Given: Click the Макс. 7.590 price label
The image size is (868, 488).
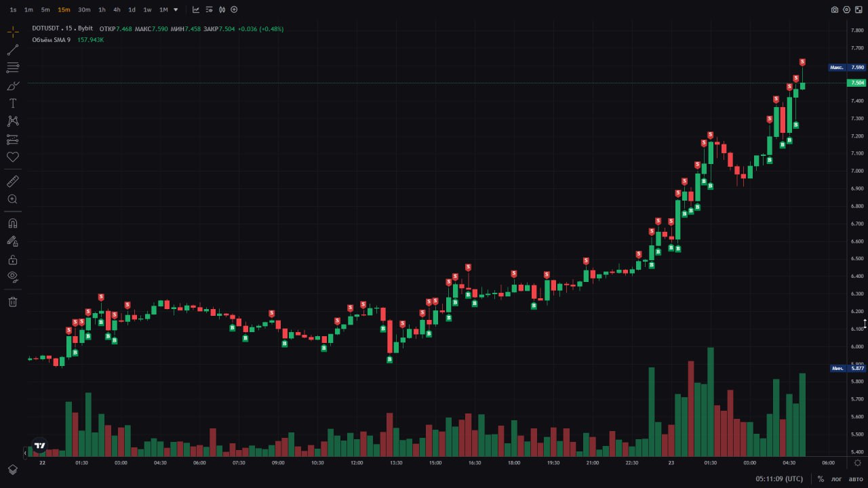Looking at the screenshot, I should 848,67.
